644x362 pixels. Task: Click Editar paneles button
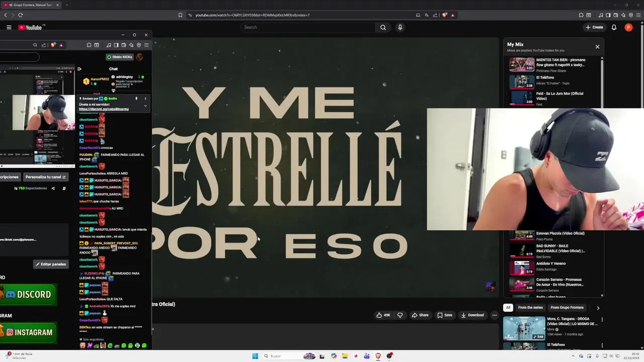pyautogui.click(x=51, y=264)
